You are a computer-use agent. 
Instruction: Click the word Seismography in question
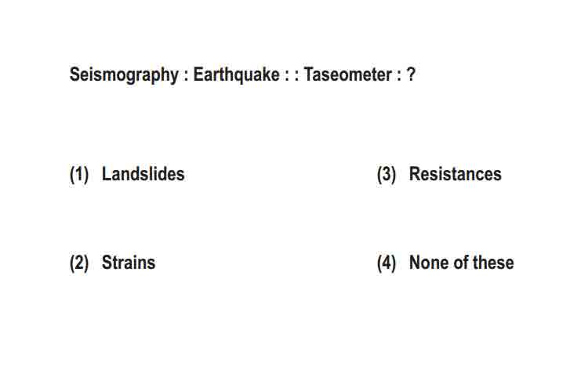click(x=124, y=74)
